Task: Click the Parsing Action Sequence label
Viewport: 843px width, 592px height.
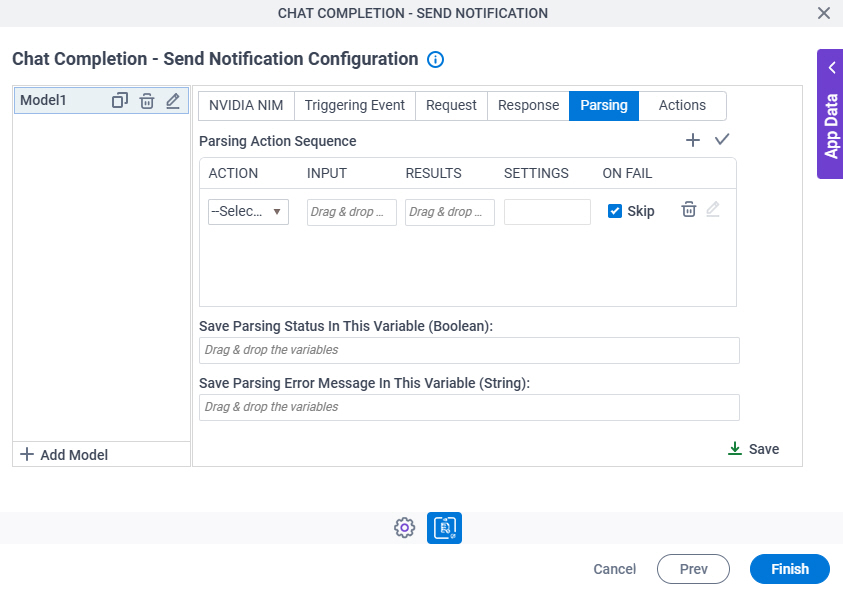Action: pyautogui.click(x=277, y=141)
